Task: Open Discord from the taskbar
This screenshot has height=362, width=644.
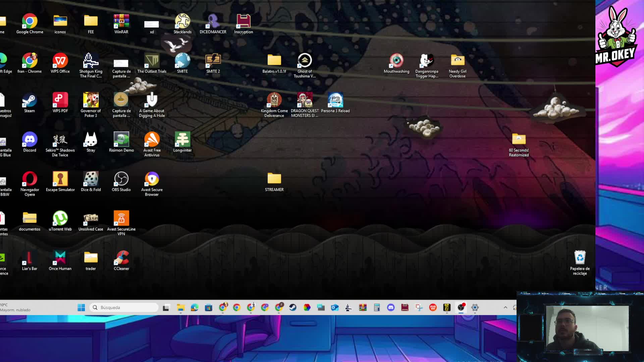Action: click(x=391, y=307)
